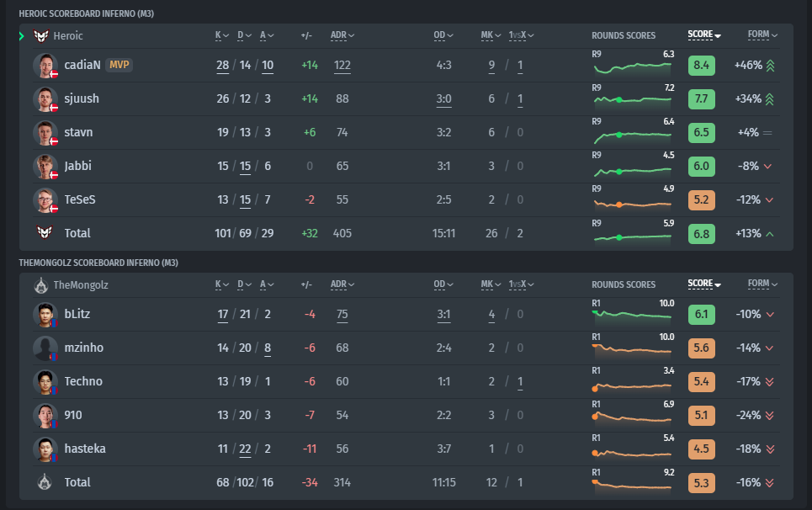
Task: Click 910's -24% form value
Action: pyautogui.click(x=748, y=415)
